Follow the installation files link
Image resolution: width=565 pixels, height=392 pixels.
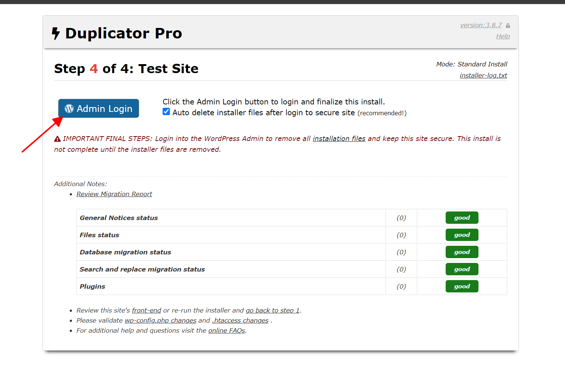coord(339,139)
